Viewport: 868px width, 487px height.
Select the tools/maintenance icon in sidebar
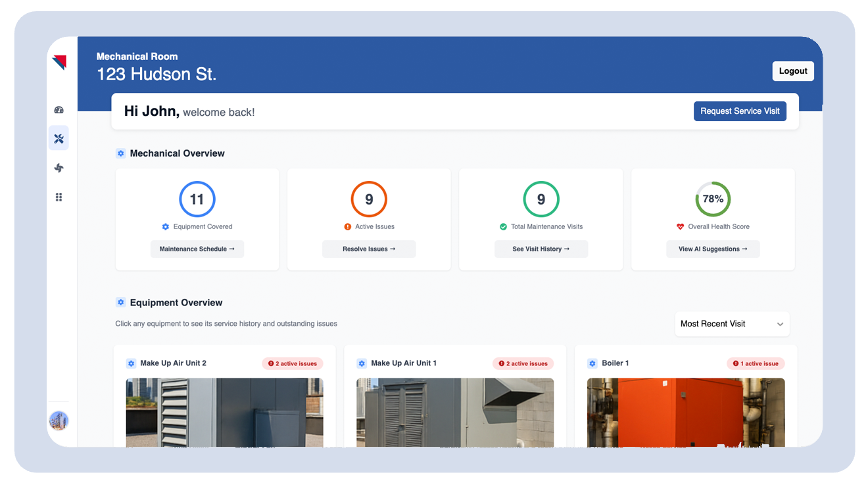click(x=59, y=138)
